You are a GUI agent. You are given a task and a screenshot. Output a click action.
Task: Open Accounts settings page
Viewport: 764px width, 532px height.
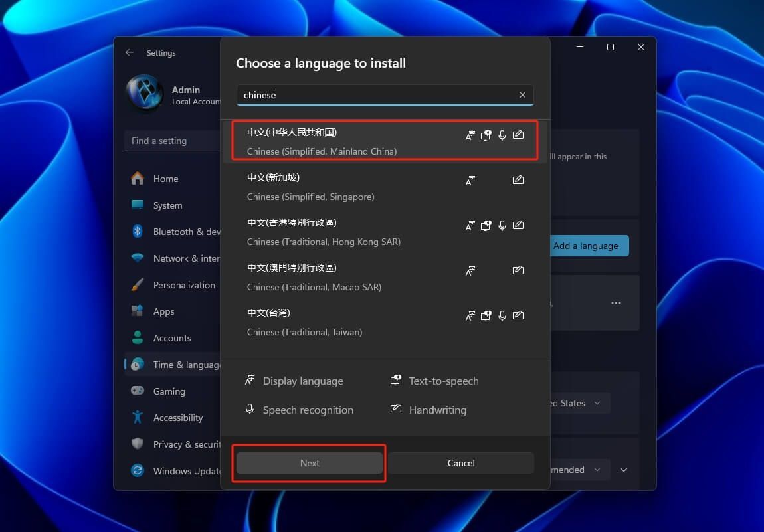point(173,338)
